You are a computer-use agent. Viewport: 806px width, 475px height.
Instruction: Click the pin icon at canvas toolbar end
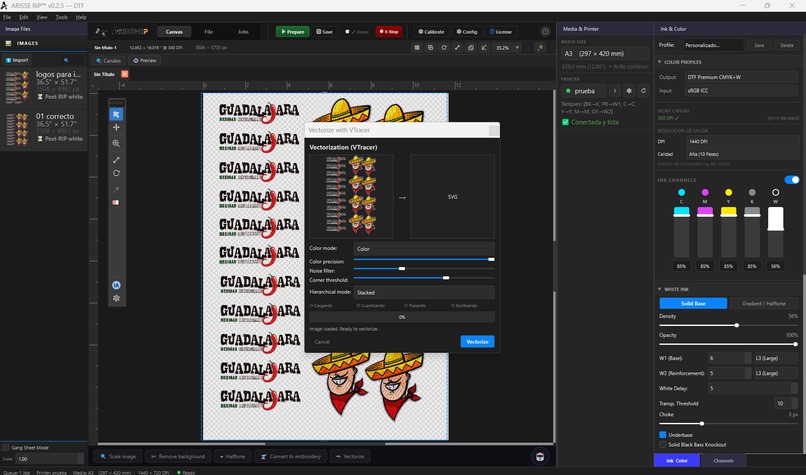(x=540, y=47)
